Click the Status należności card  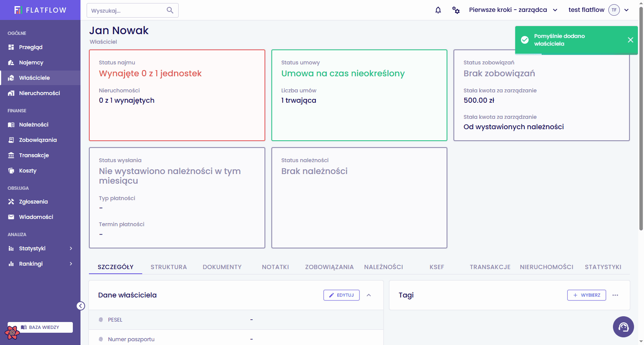pos(359,198)
